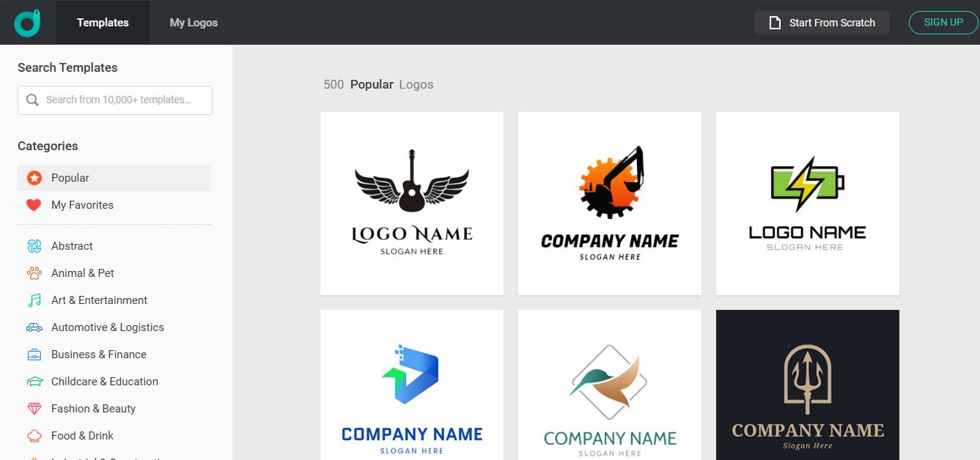Open the hummingbird diamond logo template

click(x=610, y=385)
